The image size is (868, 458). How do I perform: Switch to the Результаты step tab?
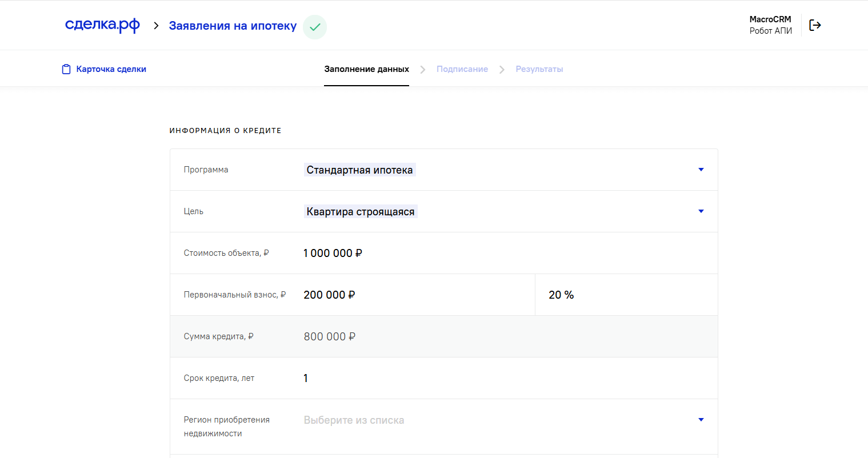click(539, 69)
